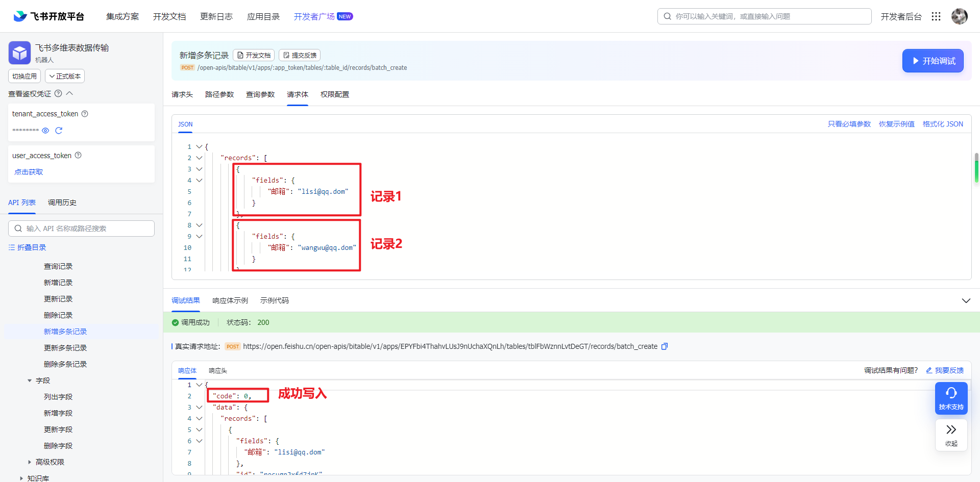Select the 请求体 tab

pos(298,94)
